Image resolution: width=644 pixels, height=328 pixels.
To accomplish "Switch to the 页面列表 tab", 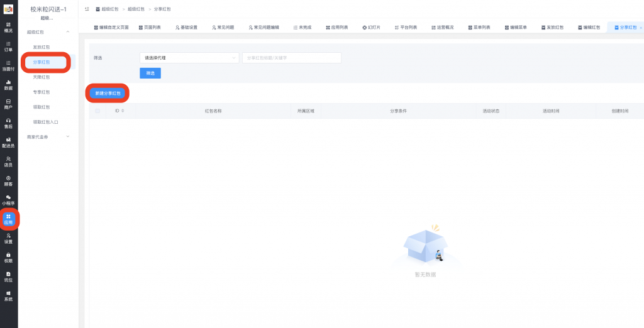I will tap(150, 28).
